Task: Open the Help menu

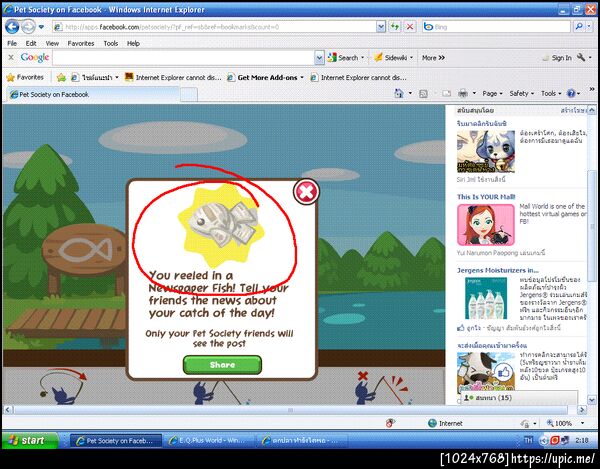Action: coord(133,43)
